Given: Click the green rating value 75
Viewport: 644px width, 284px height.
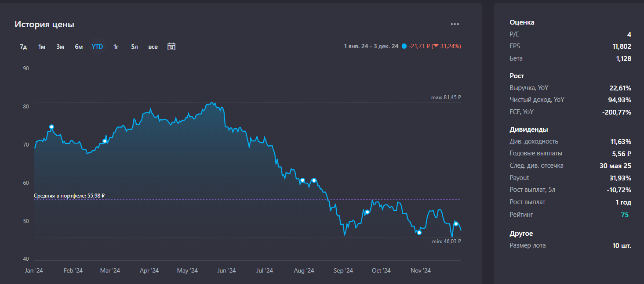Looking at the screenshot, I should [x=624, y=215].
